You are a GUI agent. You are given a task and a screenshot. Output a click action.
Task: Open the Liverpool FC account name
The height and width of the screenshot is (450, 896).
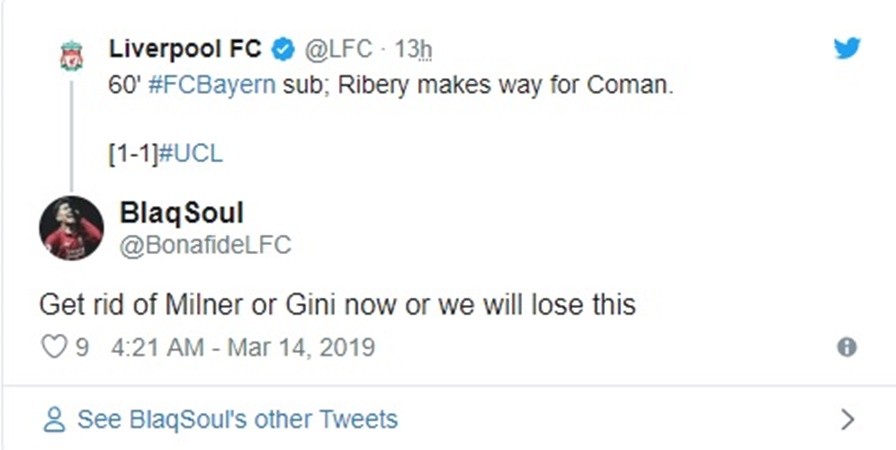point(185,49)
